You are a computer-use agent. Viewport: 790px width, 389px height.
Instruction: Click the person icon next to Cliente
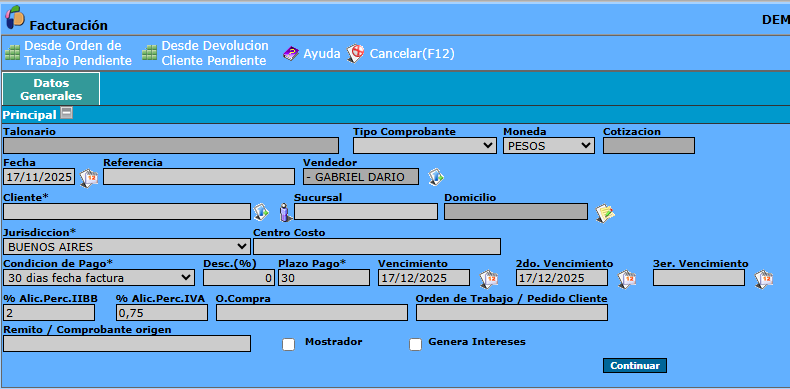(x=286, y=212)
